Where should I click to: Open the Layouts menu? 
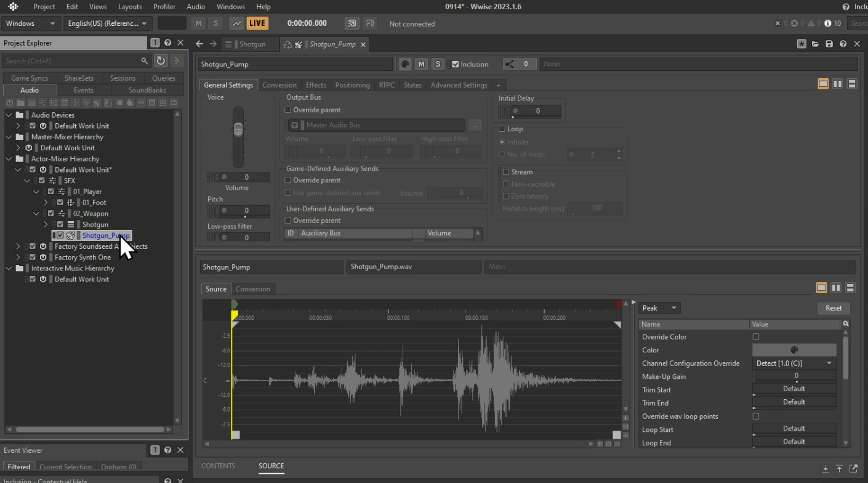click(x=130, y=7)
